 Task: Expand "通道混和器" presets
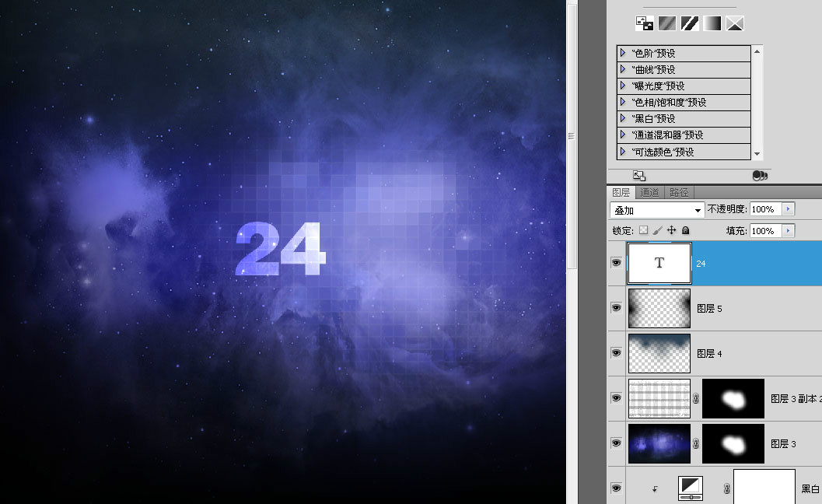pos(623,135)
